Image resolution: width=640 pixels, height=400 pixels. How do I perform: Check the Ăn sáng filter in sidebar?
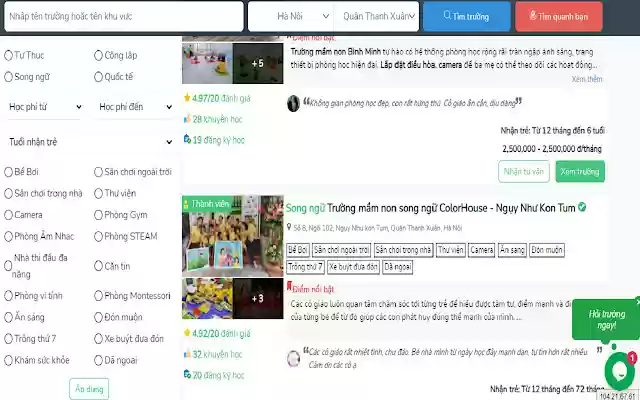[x=8, y=317]
